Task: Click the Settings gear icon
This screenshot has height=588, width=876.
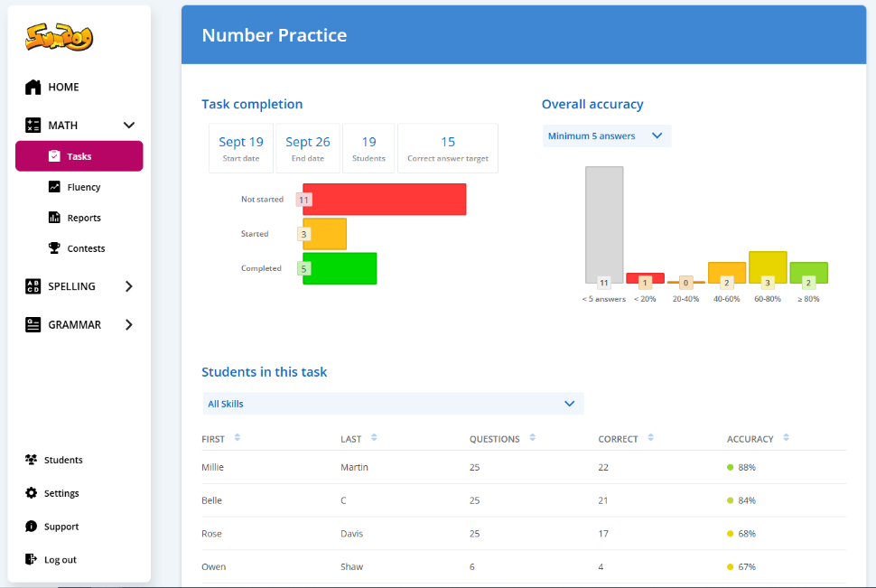Action: (x=32, y=493)
